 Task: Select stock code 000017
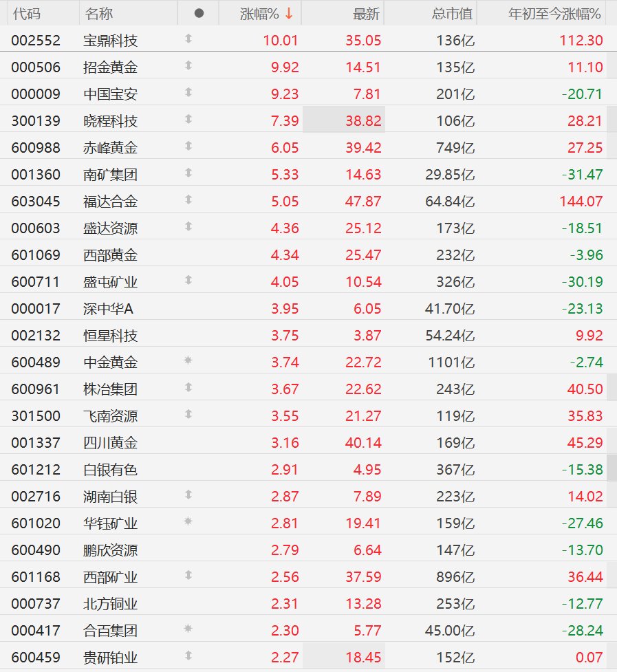tap(36, 309)
